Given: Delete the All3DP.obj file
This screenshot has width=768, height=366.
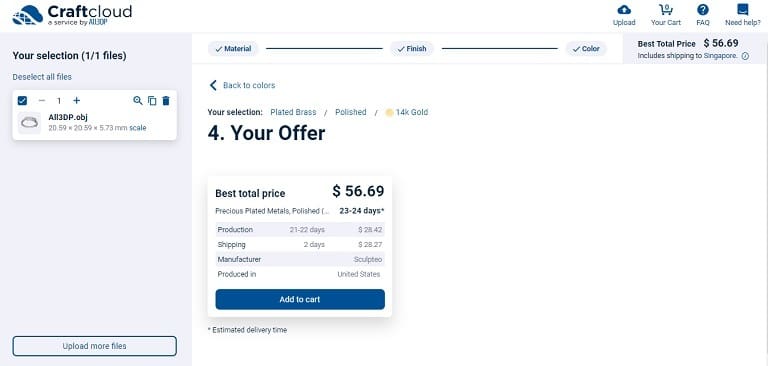Looking at the screenshot, I should tap(166, 100).
